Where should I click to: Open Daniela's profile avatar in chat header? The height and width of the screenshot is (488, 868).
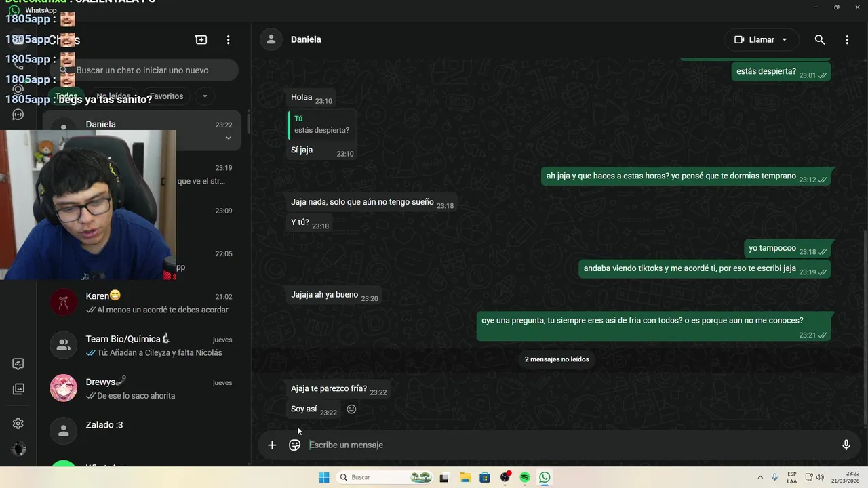[x=271, y=39]
